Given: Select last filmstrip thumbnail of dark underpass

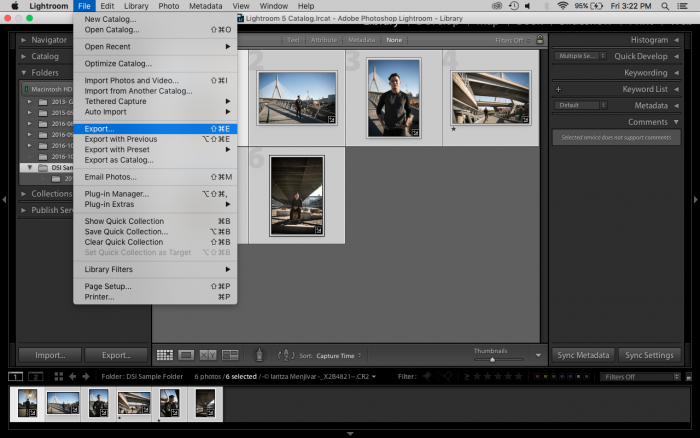Looking at the screenshot, I should click(x=205, y=403).
